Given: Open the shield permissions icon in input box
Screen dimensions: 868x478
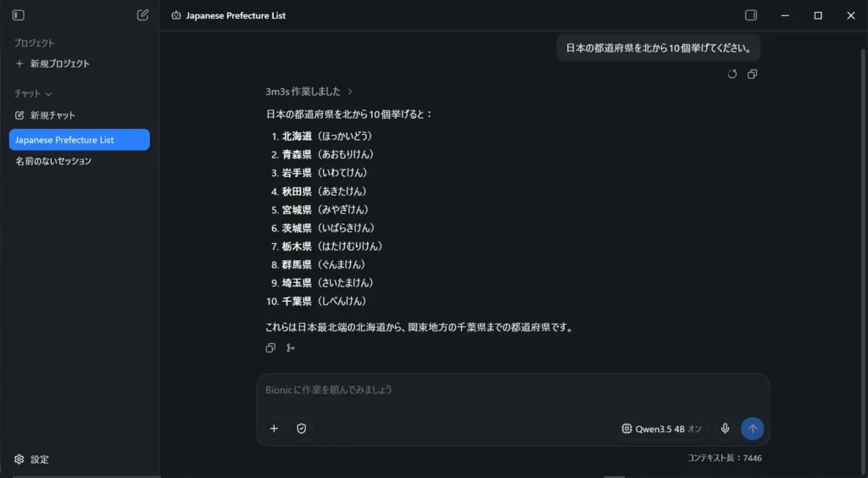Looking at the screenshot, I should (x=301, y=428).
